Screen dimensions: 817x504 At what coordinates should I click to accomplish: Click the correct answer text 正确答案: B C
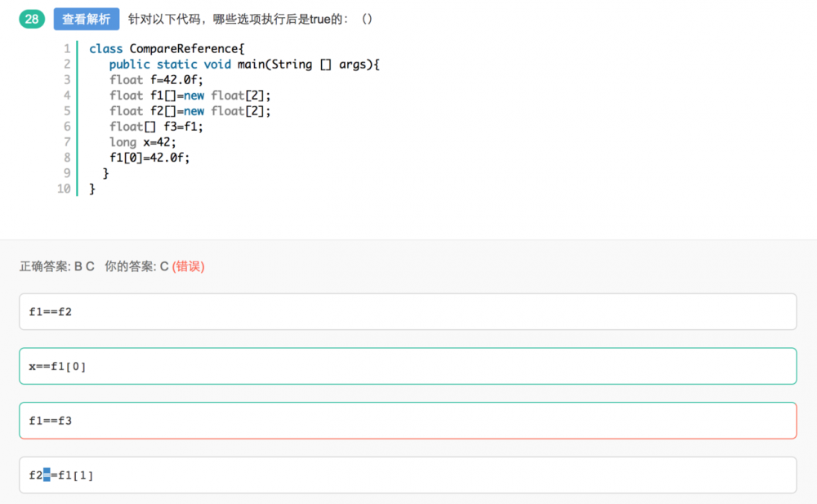tap(57, 266)
